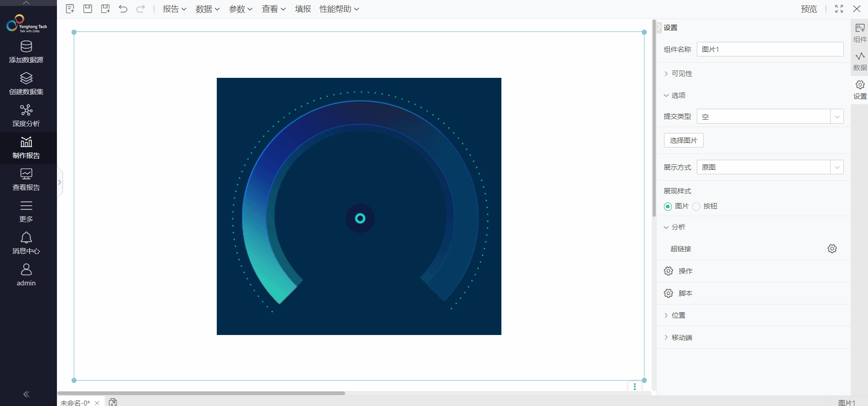
Task: Click the 选择图片 button
Action: pyautogui.click(x=684, y=140)
